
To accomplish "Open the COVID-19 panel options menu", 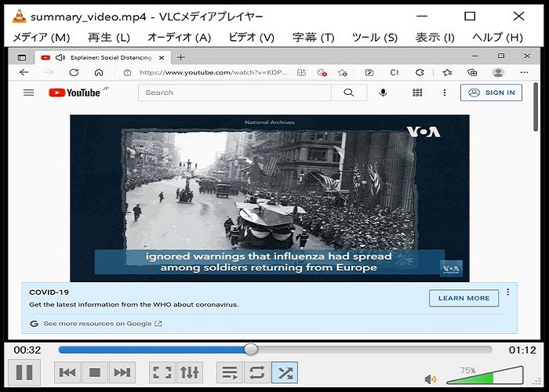I will [508, 292].
